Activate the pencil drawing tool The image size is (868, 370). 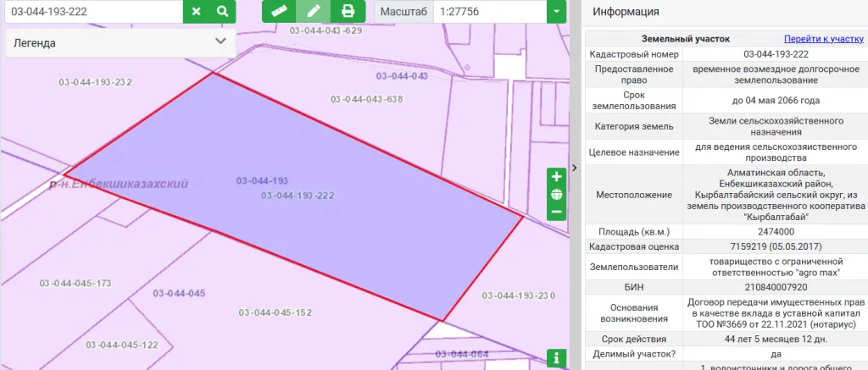click(313, 11)
